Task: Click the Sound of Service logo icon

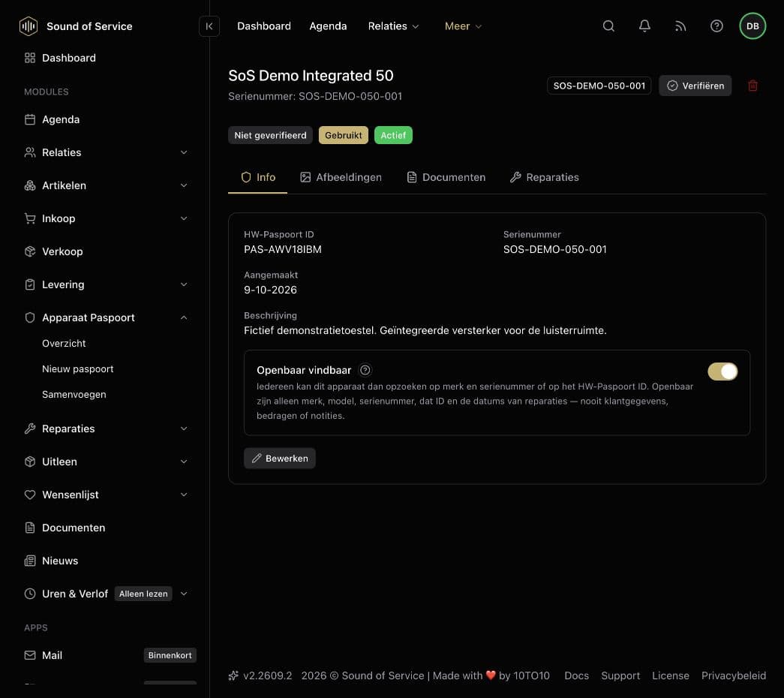Action: click(29, 26)
